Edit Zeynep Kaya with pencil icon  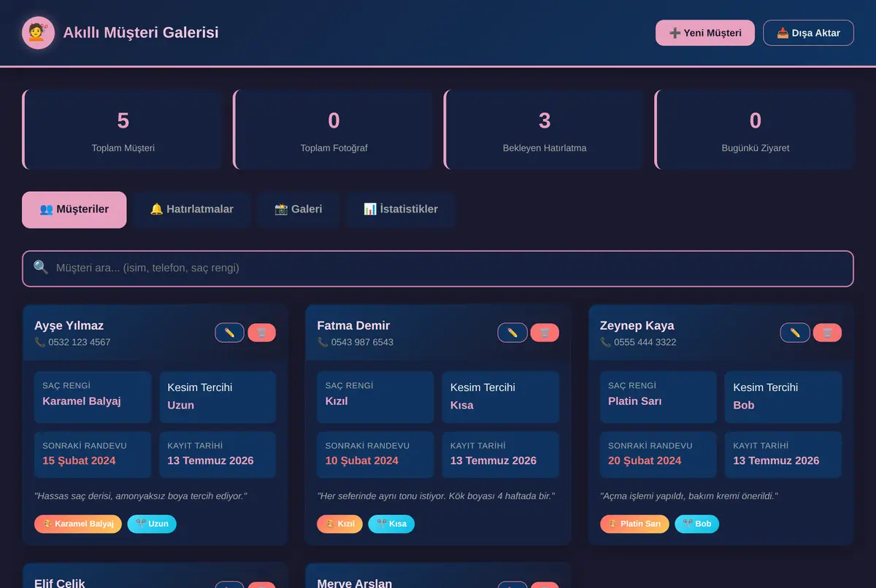[x=795, y=333]
